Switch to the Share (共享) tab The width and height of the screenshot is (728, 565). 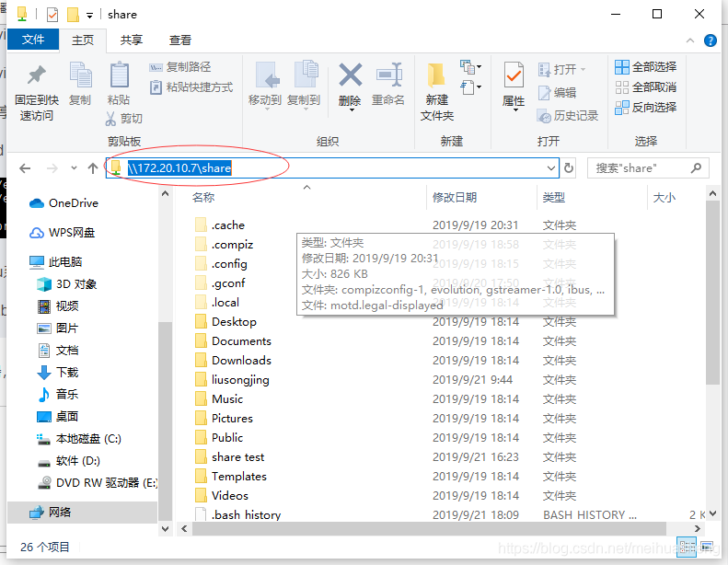pyautogui.click(x=131, y=40)
